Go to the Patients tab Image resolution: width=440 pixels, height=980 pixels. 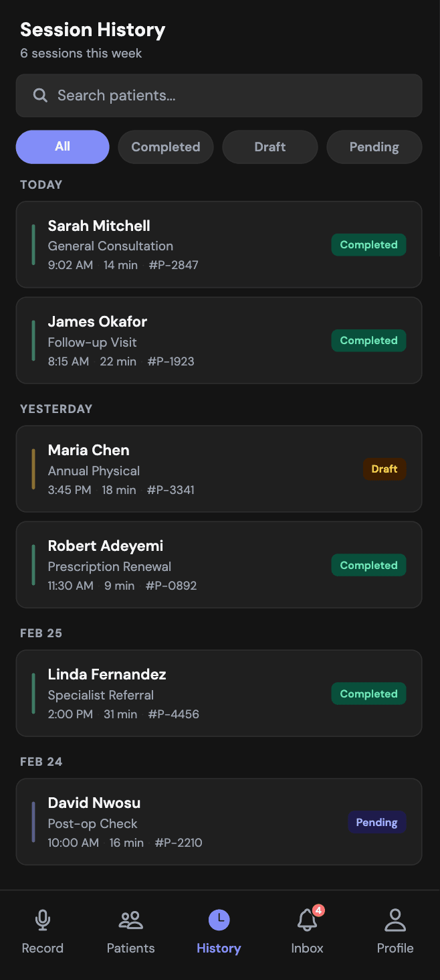pyautogui.click(x=130, y=932)
